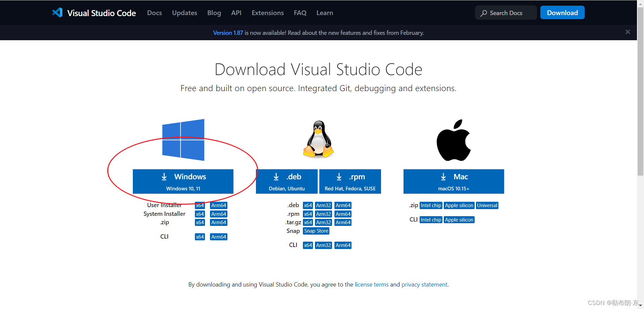Viewport: 644px width, 309px height.
Task: Select Linux .deb Arm32 download
Action: [324, 205]
